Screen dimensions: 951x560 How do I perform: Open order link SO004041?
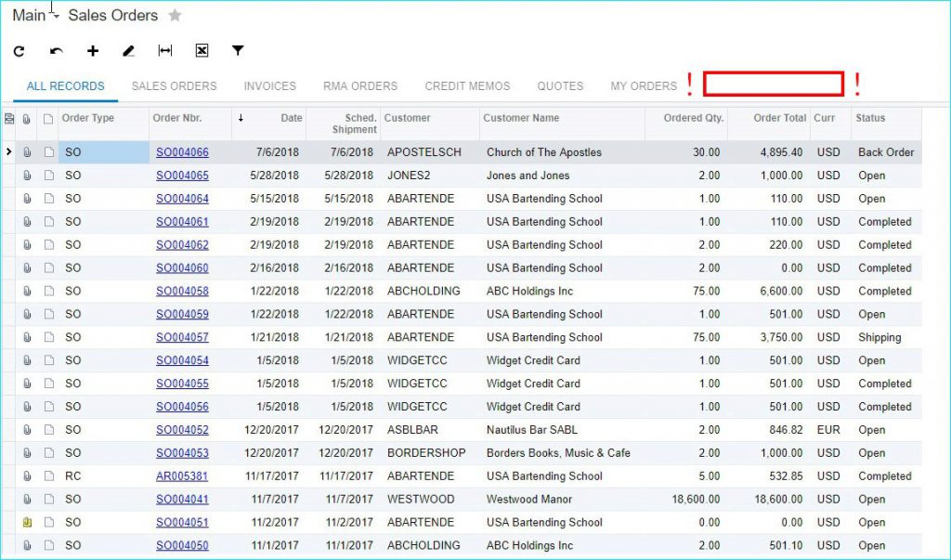[x=183, y=500]
